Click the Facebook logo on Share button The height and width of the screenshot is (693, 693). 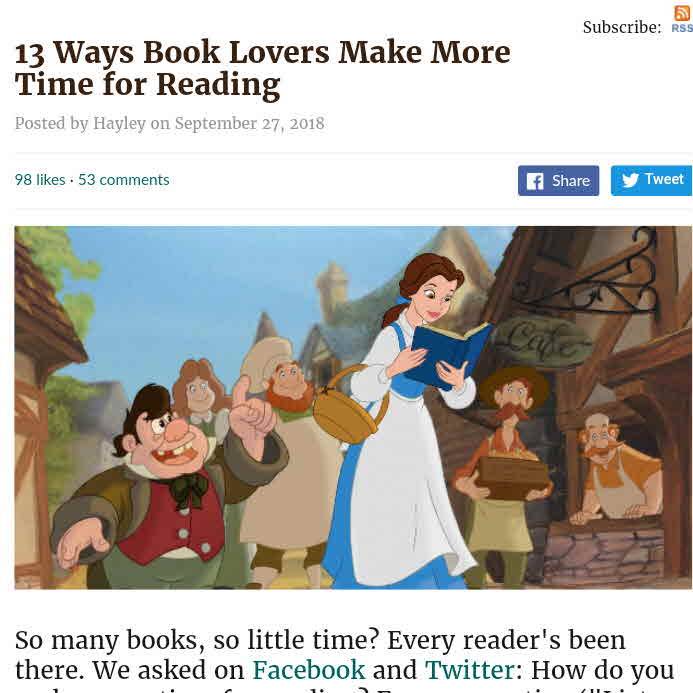(x=535, y=181)
